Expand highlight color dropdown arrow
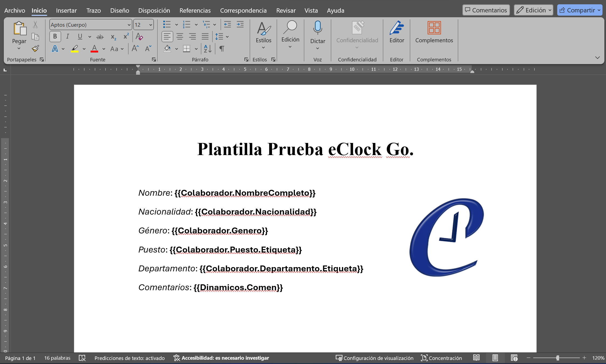606x364 pixels. (84, 49)
